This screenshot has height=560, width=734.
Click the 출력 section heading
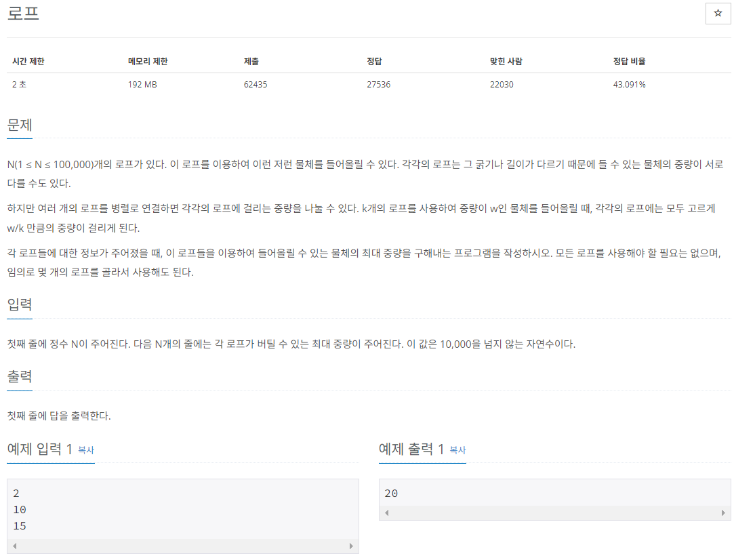pos(20,376)
